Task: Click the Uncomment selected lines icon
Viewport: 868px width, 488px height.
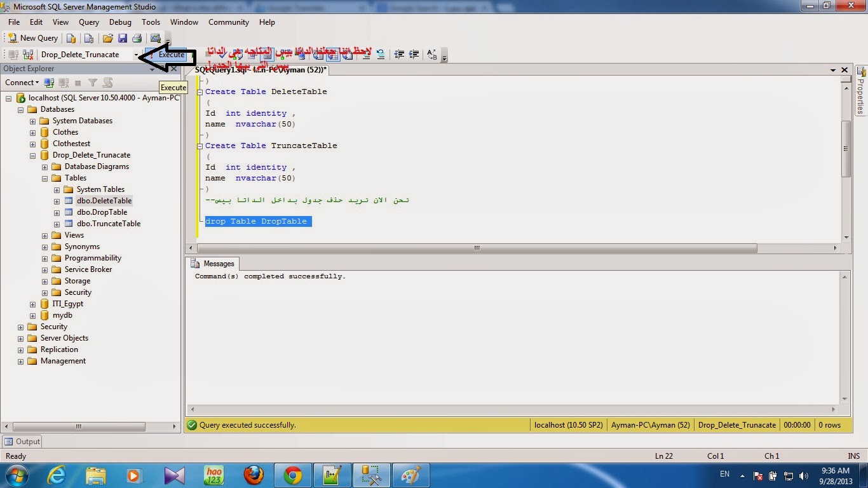Action: (380, 55)
